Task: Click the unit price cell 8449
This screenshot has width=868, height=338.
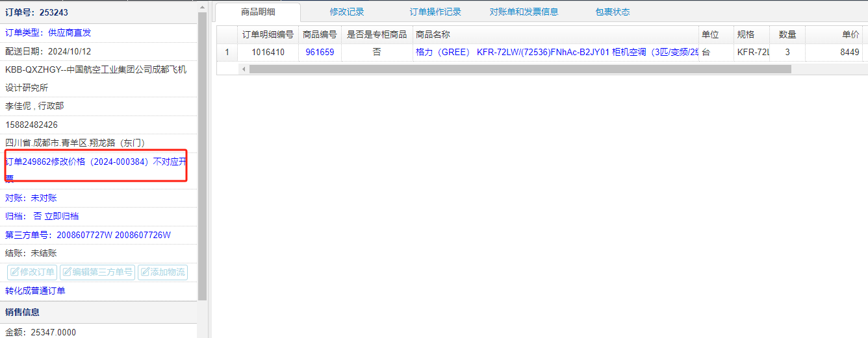Action: pyautogui.click(x=834, y=52)
